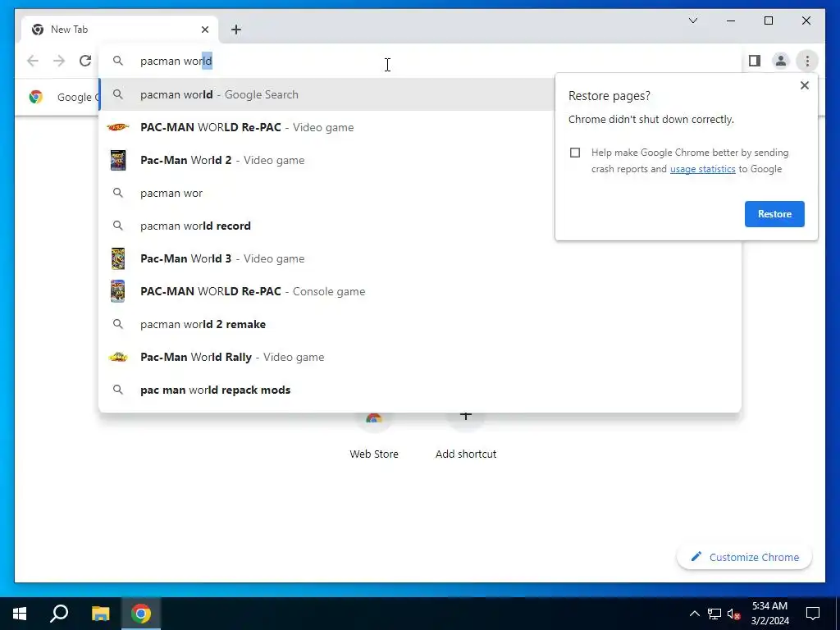Show hidden system tray icons
This screenshot has width=840, height=630.
694,614
